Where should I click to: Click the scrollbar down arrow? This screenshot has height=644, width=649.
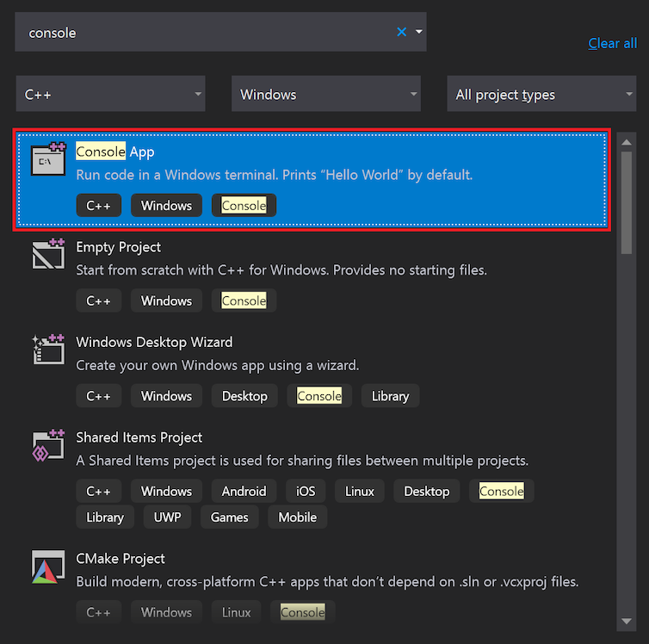click(x=627, y=622)
